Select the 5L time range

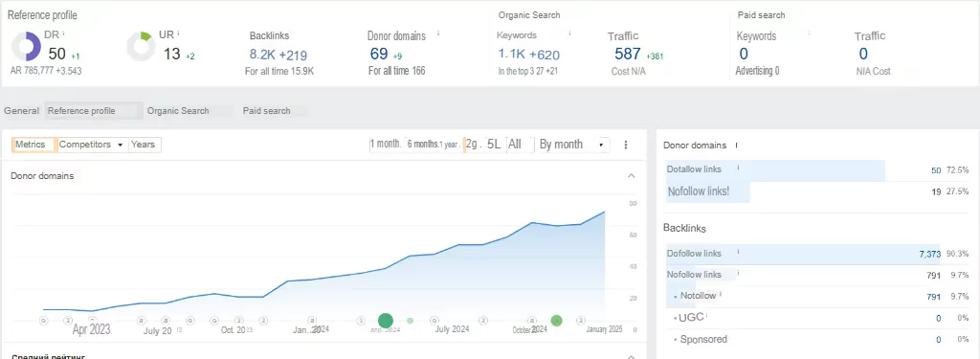click(x=494, y=145)
